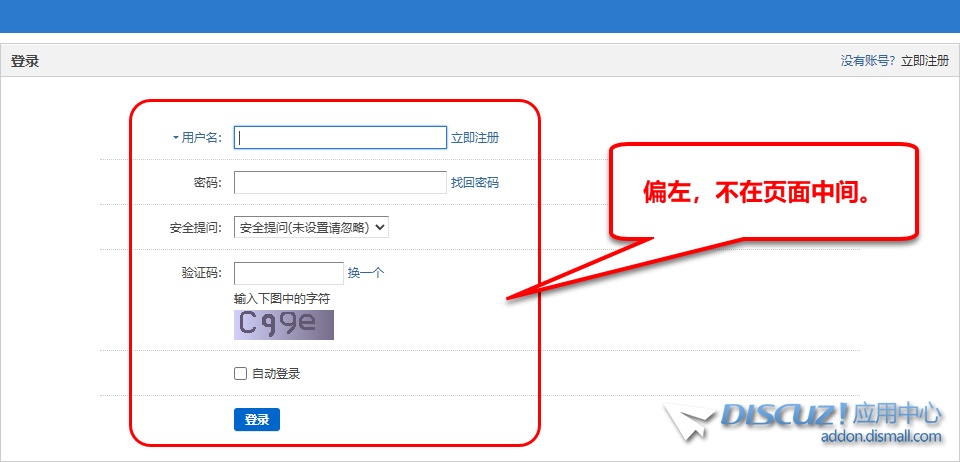960x462 pixels.
Task: Click the 登录 panel header title
Action: [25, 61]
